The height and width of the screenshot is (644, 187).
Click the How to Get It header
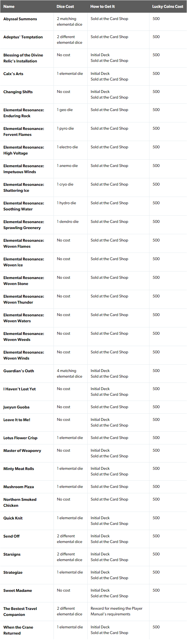click(x=102, y=6)
